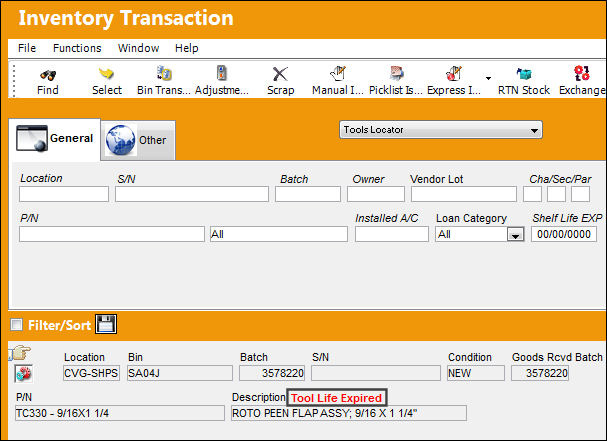Click the P/N search input field
Screen dimensions: 607x441
click(x=112, y=234)
